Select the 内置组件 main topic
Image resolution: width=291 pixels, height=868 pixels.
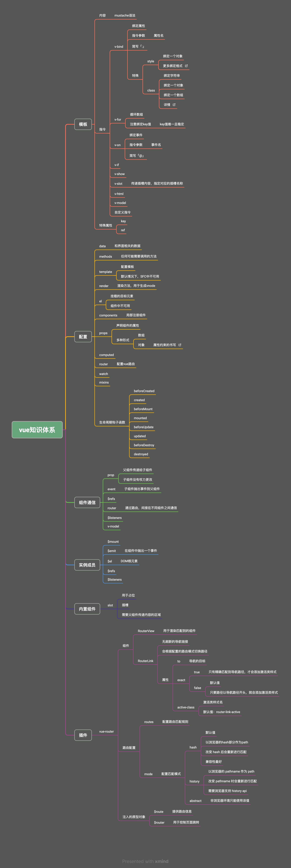coord(87,609)
